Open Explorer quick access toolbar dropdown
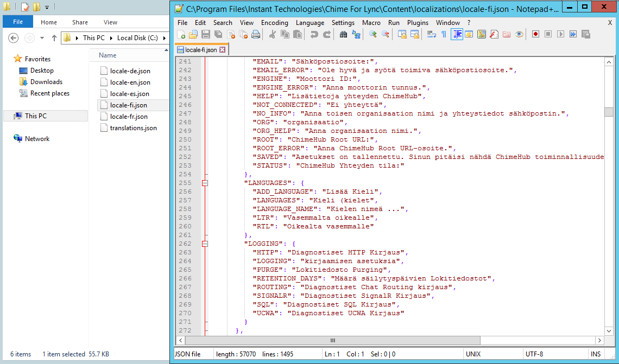The height and width of the screenshot is (364, 619). coord(47,7)
